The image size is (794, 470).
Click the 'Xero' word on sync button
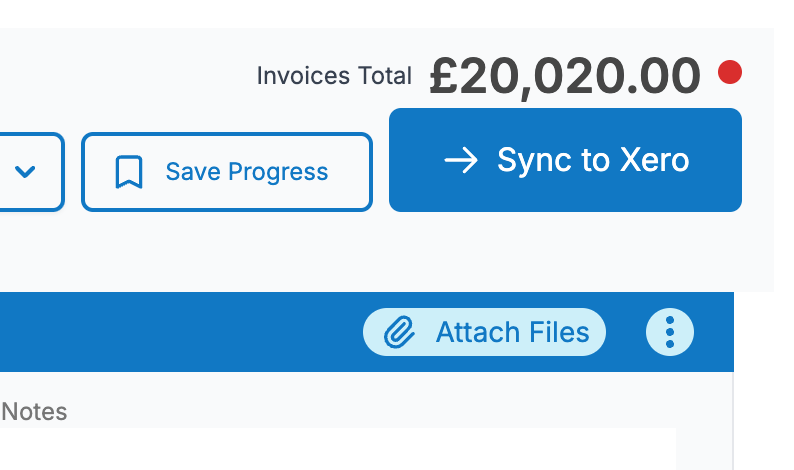[x=654, y=160]
